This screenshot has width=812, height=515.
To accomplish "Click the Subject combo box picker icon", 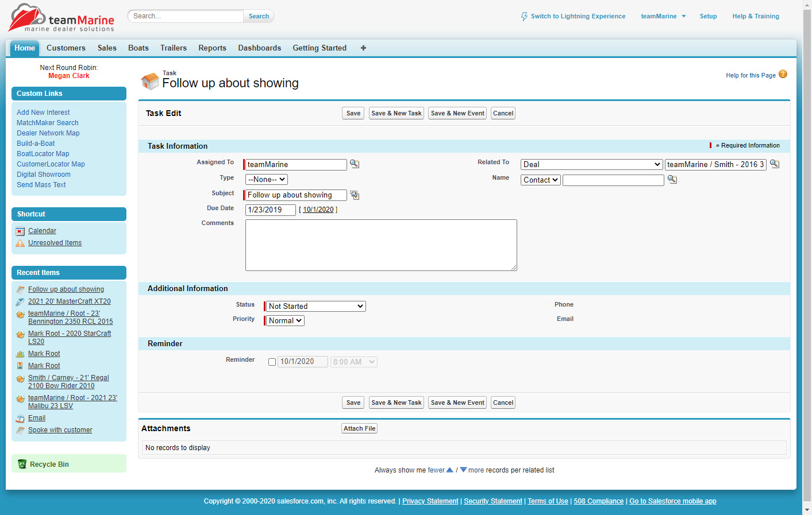I will (355, 195).
